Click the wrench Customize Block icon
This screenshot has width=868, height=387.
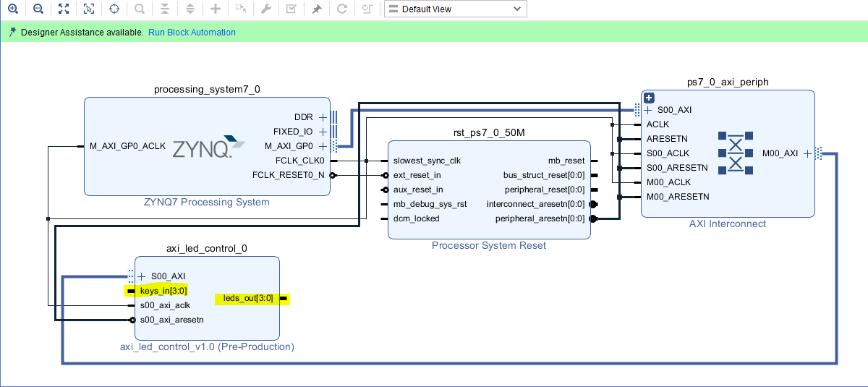click(265, 9)
